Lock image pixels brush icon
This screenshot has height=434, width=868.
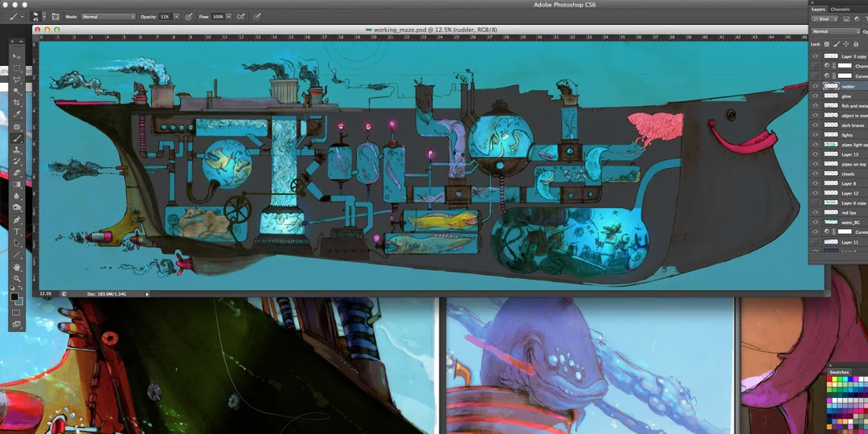(837, 43)
